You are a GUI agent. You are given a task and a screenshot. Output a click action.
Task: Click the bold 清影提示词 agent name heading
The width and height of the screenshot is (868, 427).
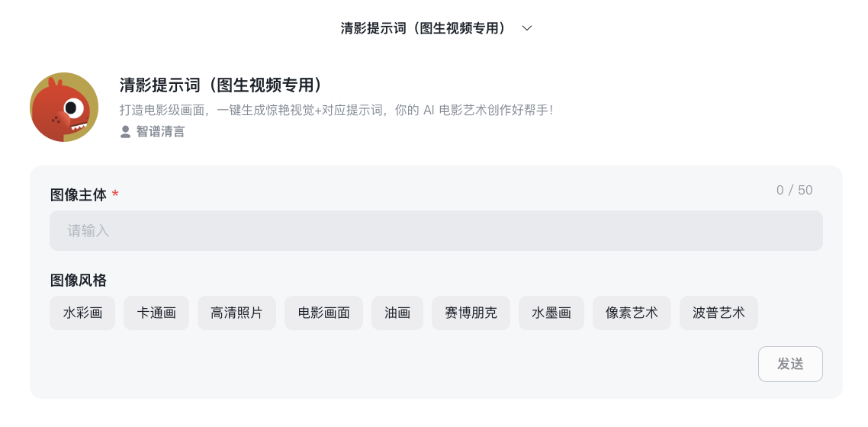(221, 85)
